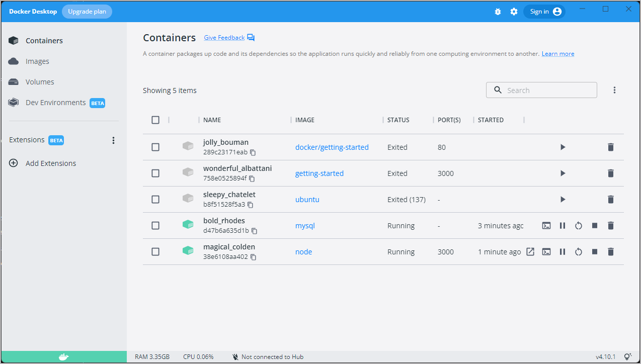Copy sleepy_chatelet container ID
Viewport: 641px width, 364px height.
[251, 205]
